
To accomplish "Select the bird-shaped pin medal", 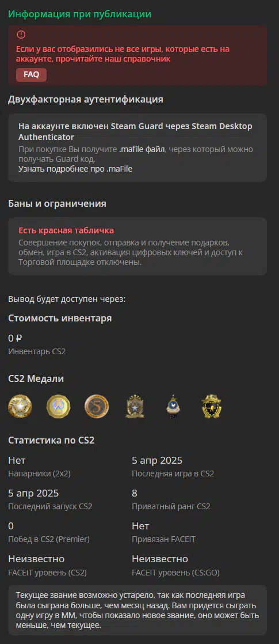I will [173, 406].
